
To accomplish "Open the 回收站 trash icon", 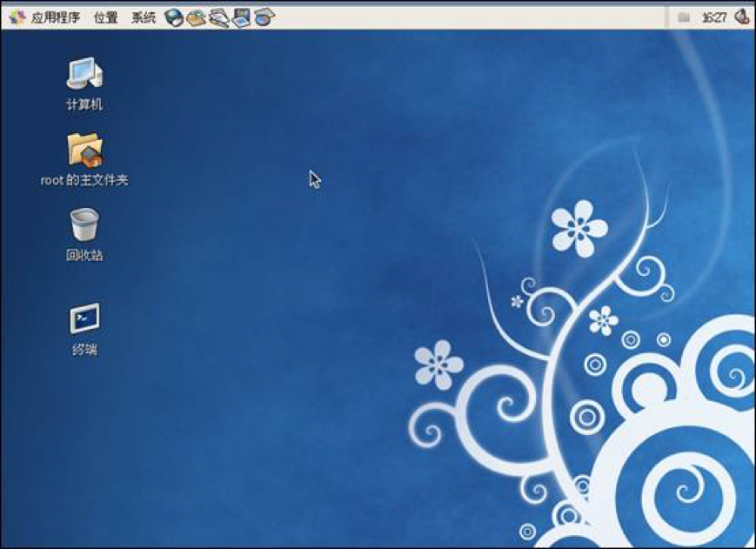I will tap(85, 224).
